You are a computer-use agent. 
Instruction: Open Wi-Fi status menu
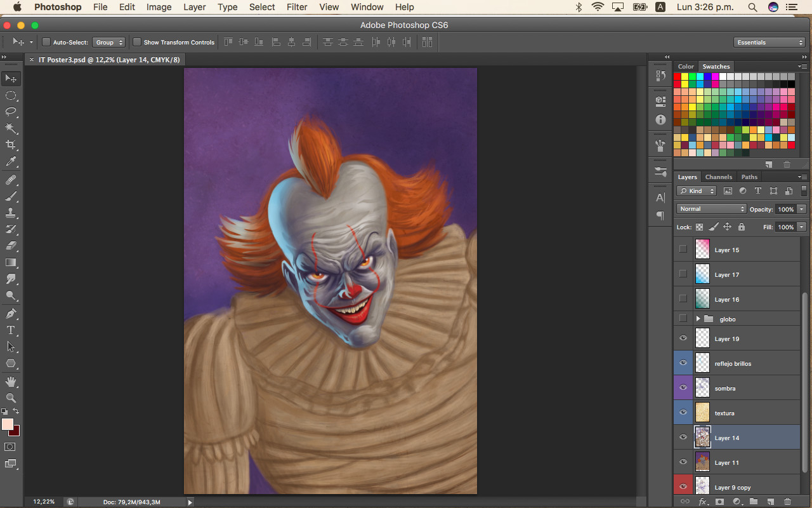[x=598, y=7]
